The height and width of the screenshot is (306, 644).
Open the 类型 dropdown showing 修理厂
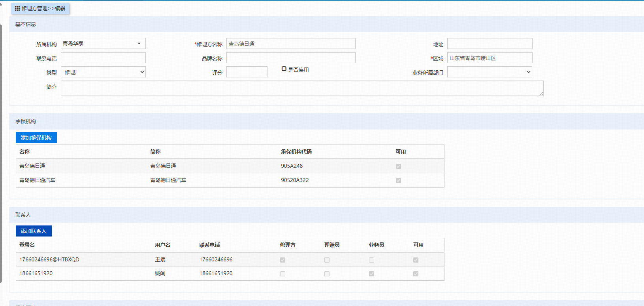pos(103,72)
